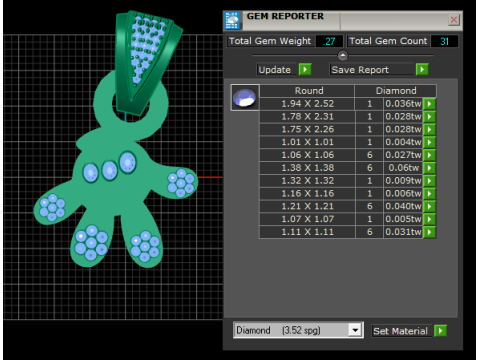Click green arrow for 0.006tw row

click(x=429, y=194)
